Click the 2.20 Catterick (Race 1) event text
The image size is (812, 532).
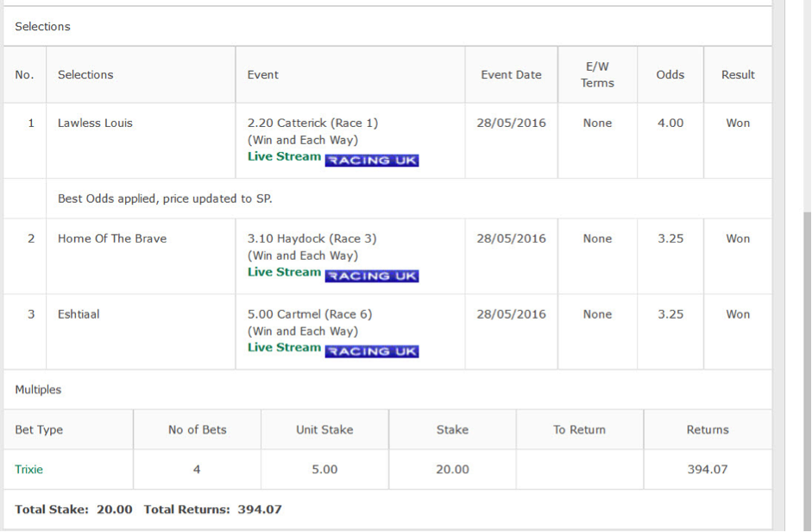tap(312, 123)
